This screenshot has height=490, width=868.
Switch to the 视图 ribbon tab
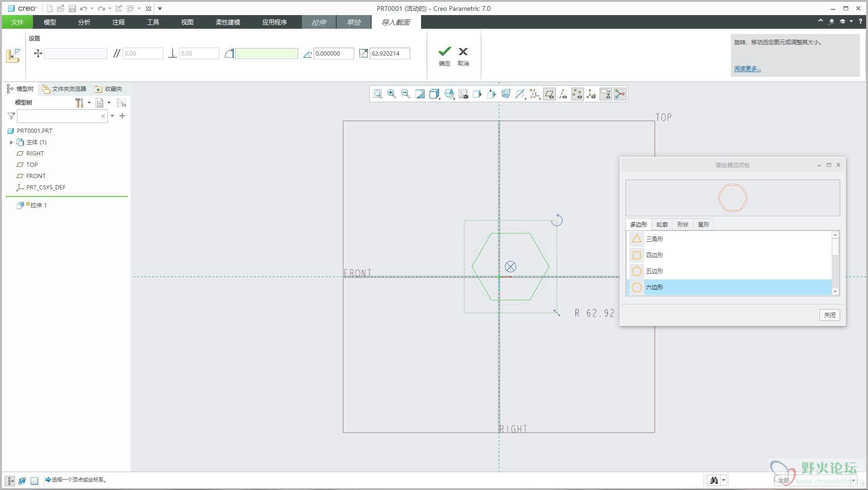point(187,22)
